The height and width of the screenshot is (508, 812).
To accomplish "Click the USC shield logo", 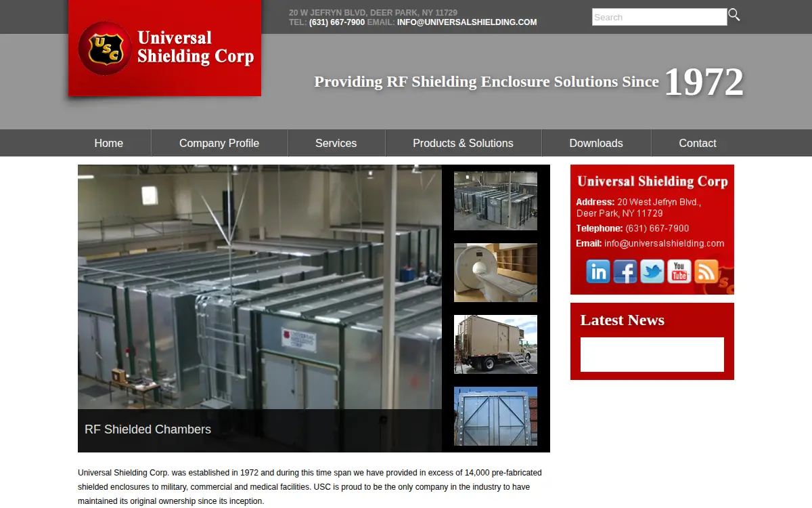I will 105,48.
